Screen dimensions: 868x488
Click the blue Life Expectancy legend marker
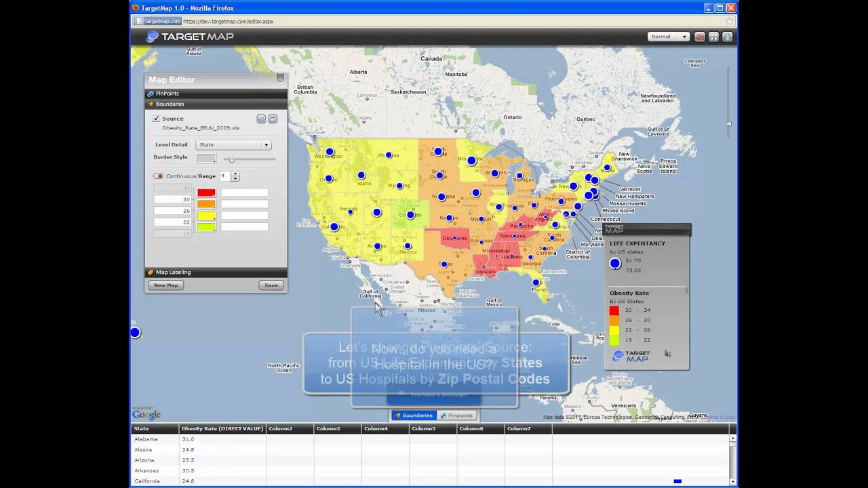coord(615,264)
